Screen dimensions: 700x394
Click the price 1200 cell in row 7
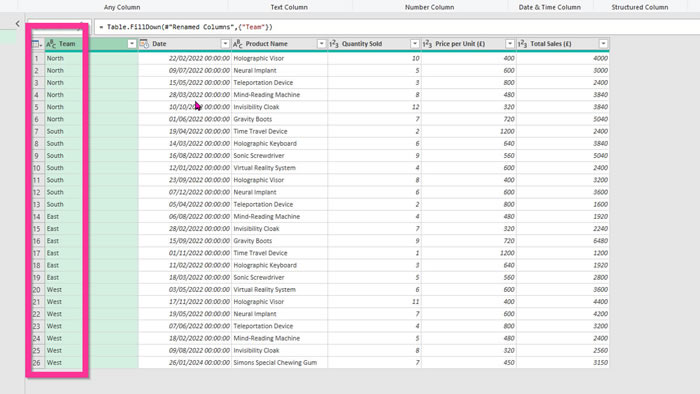(x=469, y=132)
